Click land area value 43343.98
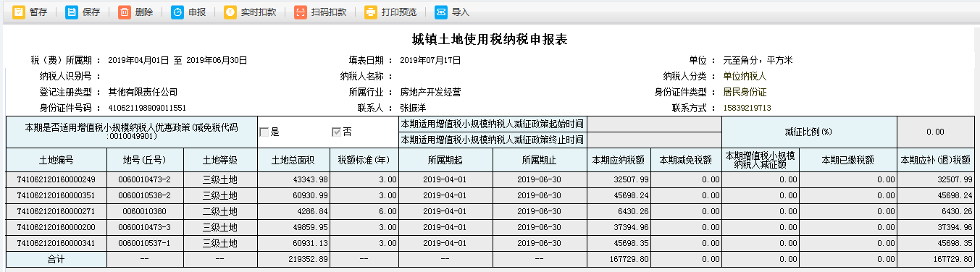The height and width of the screenshot is (272, 980). click(293, 179)
